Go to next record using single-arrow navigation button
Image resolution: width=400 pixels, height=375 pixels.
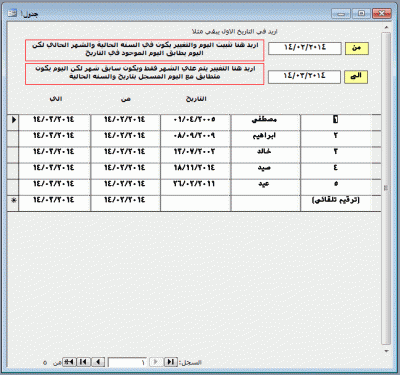(98, 362)
